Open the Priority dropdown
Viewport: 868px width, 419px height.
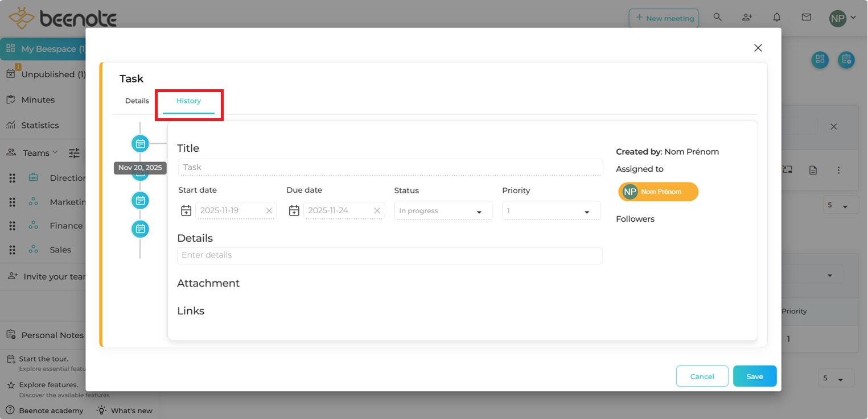pos(550,211)
